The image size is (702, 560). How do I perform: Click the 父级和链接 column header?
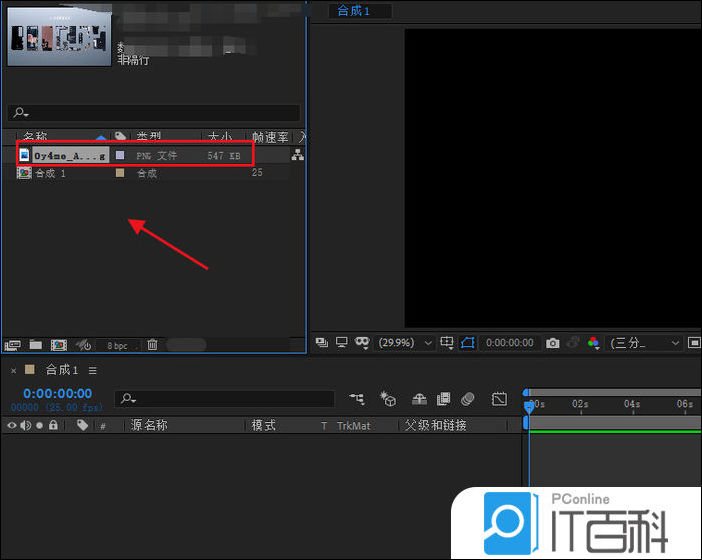coord(436,425)
